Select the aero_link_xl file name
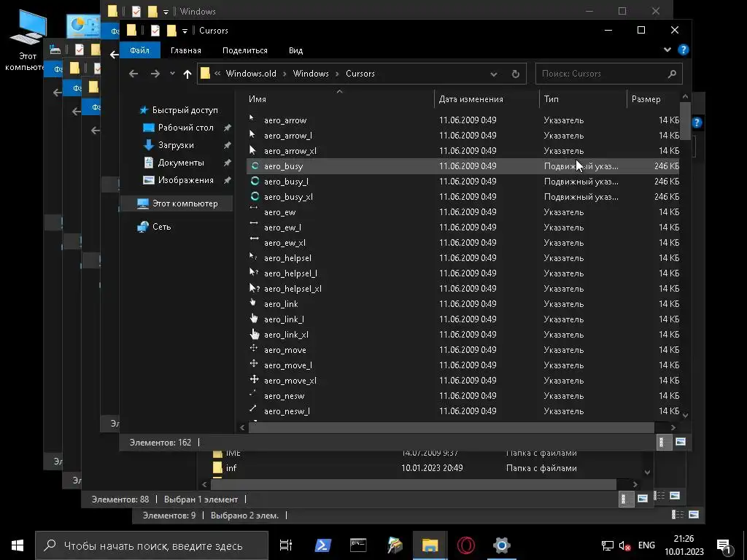This screenshot has height=560, width=747. (286, 335)
